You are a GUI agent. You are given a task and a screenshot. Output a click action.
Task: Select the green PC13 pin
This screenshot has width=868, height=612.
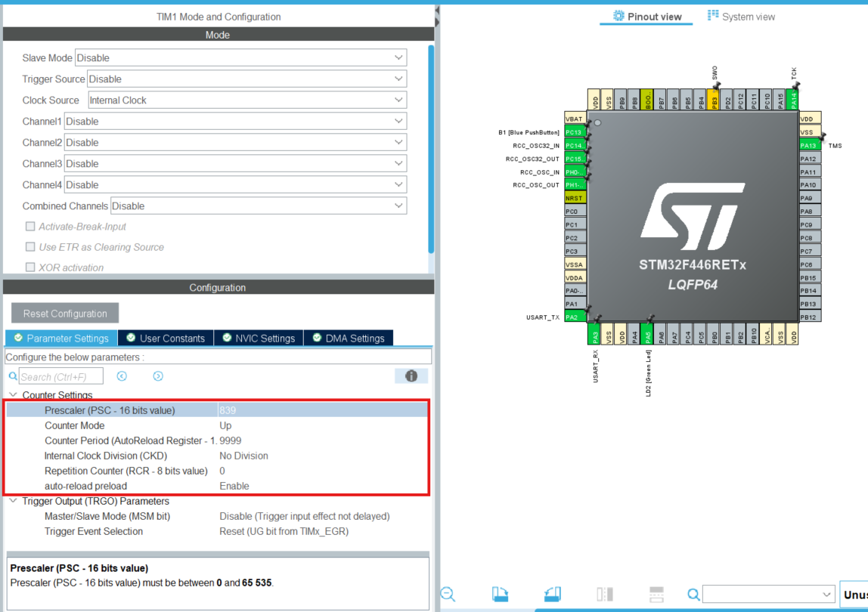575,132
